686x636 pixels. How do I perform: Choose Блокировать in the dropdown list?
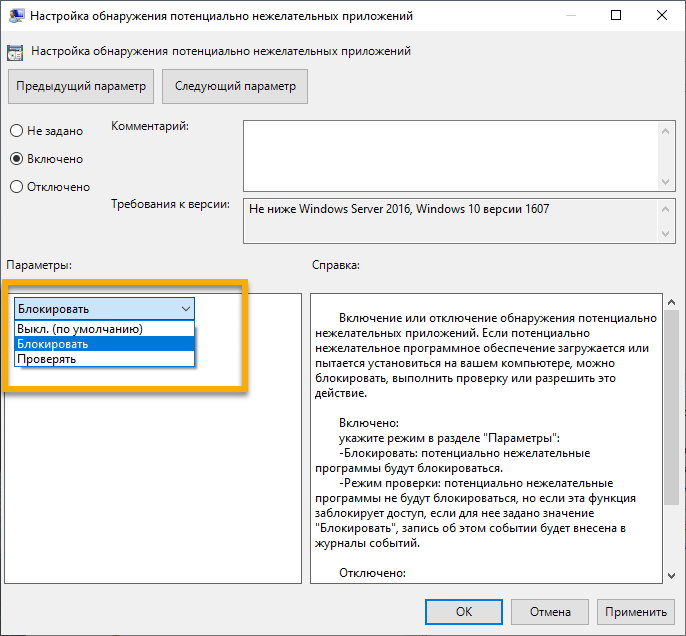point(105,344)
